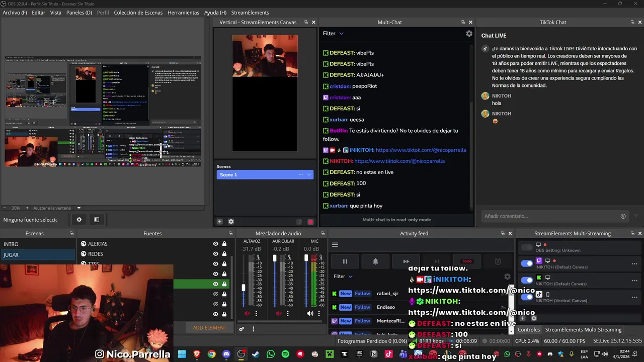Open Multi-Chat settings gear icon
The width and height of the screenshot is (644, 362).
(x=469, y=34)
